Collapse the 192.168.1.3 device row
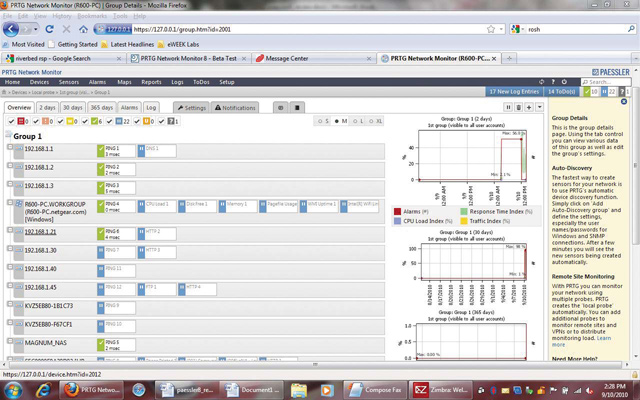 click(x=10, y=184)
